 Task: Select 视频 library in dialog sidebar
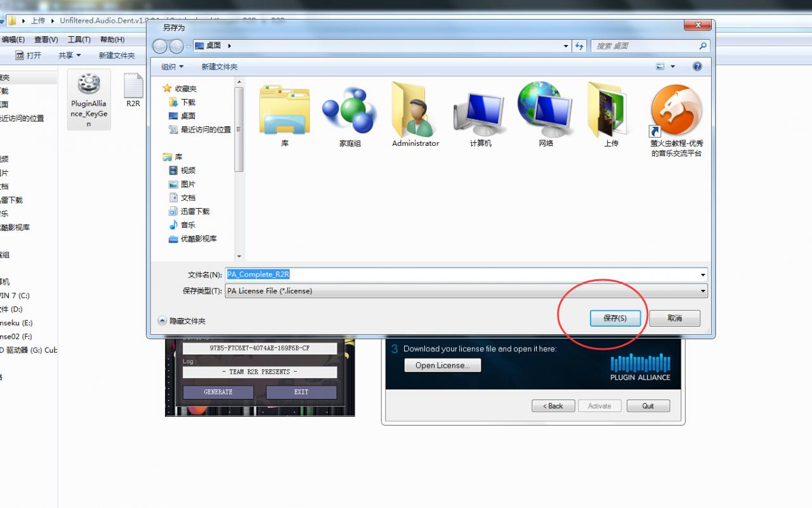(x=182, y=170)
